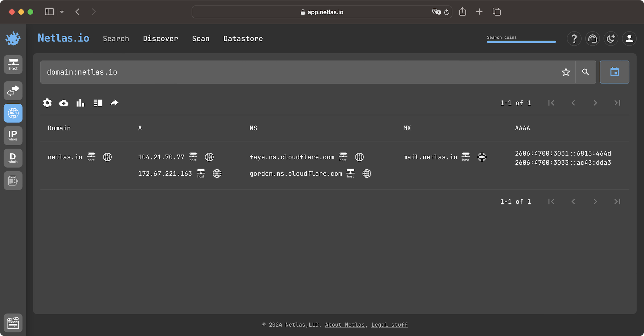Toggle dark mode with the moon icon
The height and width of the screenshot is (336, 644).
point(611,39)
